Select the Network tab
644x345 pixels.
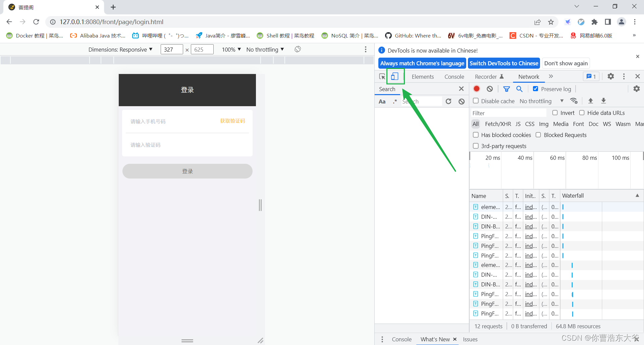tap(529, 77)
